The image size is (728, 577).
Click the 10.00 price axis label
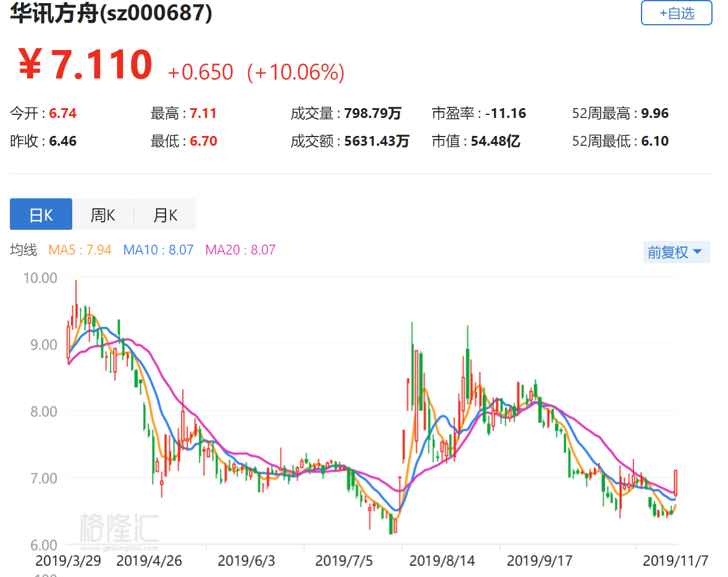click(x=40, y=278)
